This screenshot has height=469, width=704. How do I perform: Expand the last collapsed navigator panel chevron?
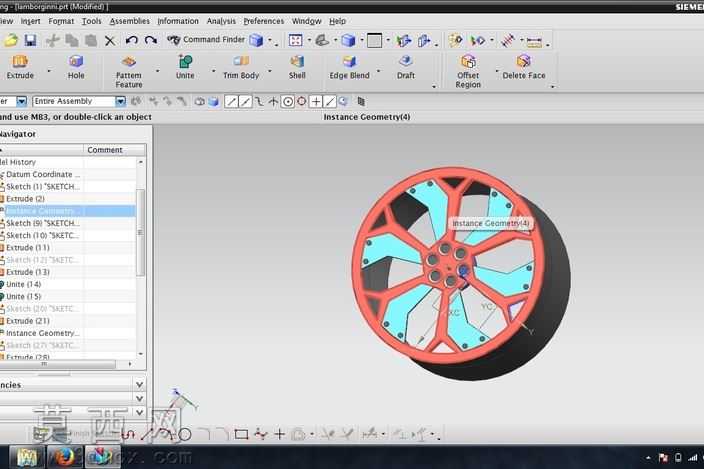pyautogui.click(x=139, y=412)
